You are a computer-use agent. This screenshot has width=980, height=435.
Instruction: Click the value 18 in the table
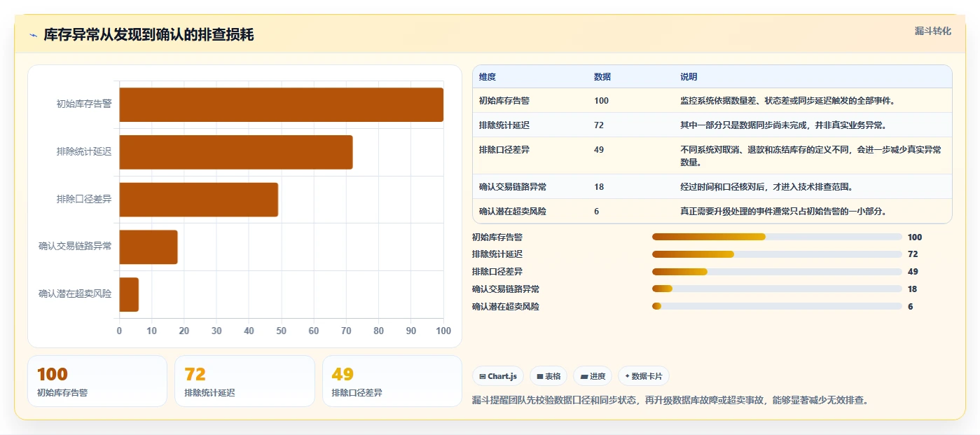click(x=599, y=186)
